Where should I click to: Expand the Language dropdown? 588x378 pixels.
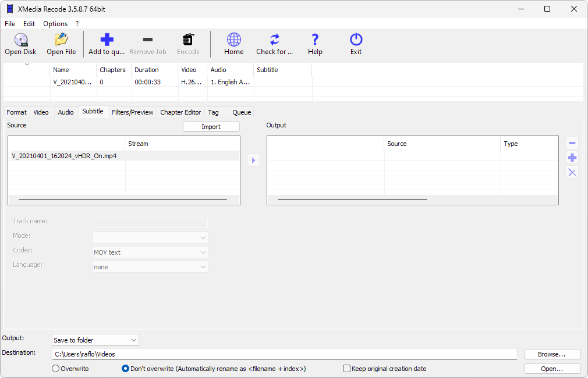pyautogui.click(x=150, y=267)
